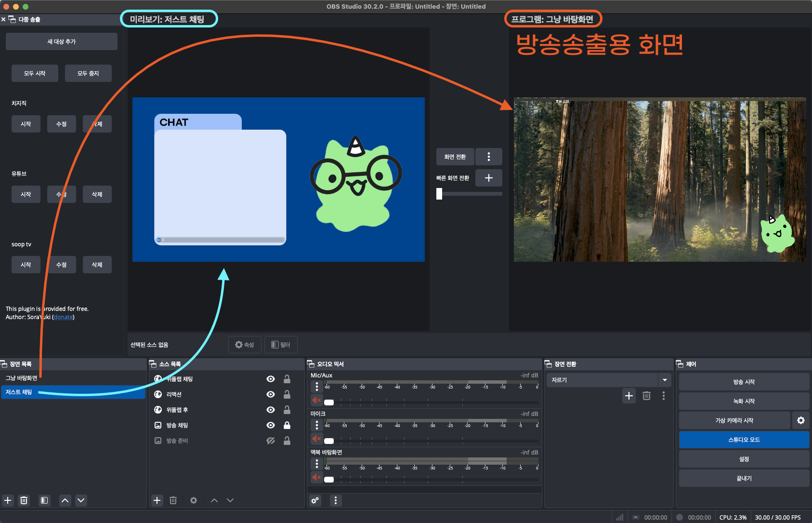The image size is (812, 523).
Task: Start the soop tv stream target
Action: [26, 265]
